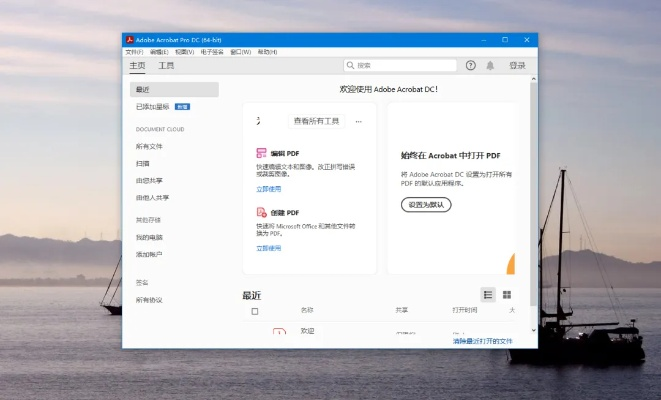Image resolution: width=661 pixels, height=400 pixels.
Task: Click the 创建 PDF heading text
Action: coord(285,213)
